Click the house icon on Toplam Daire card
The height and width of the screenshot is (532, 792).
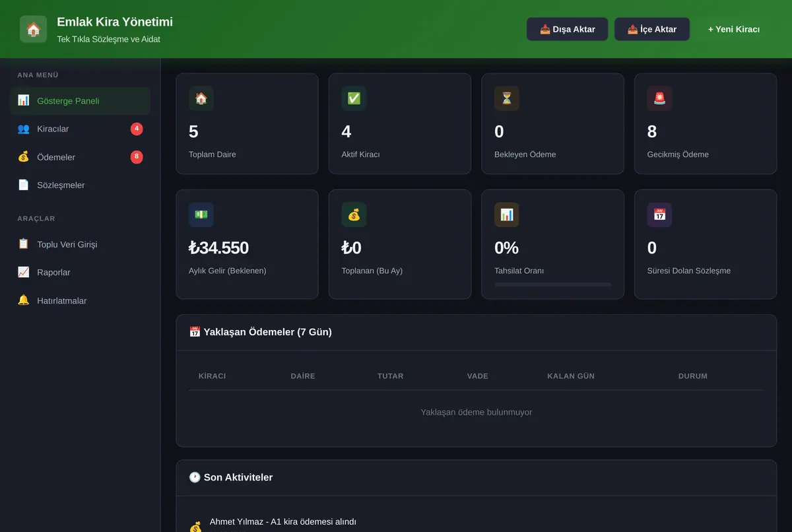[x=201, y=98]
